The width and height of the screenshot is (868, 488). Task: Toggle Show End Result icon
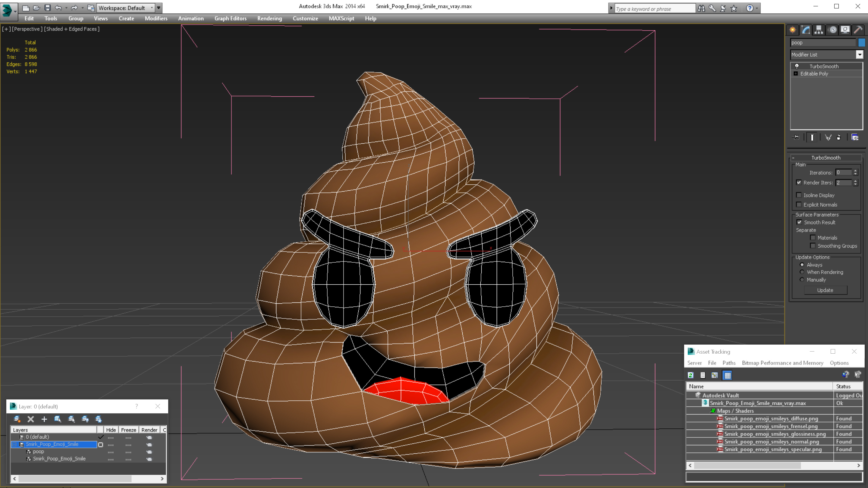pos(812,137)
